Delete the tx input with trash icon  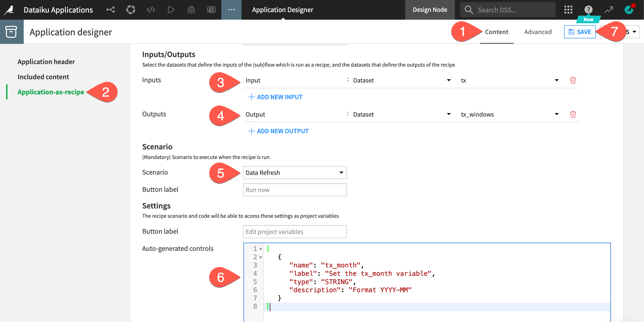[573, 80]
